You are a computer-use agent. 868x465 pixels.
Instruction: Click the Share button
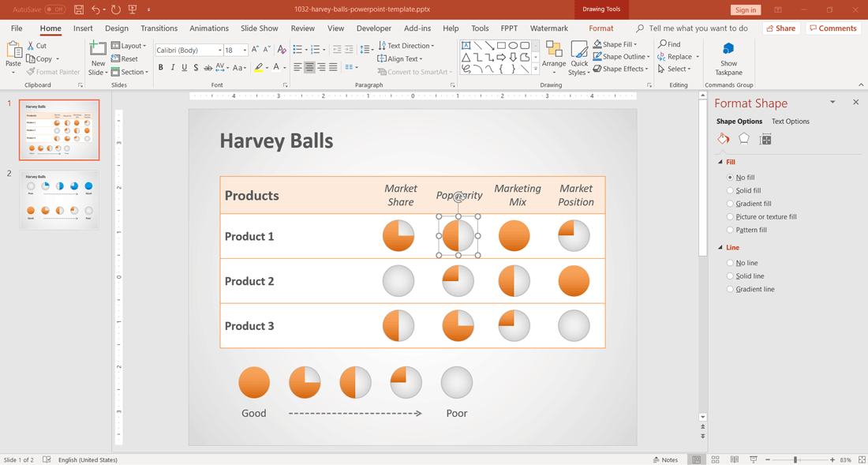point(780,28)
